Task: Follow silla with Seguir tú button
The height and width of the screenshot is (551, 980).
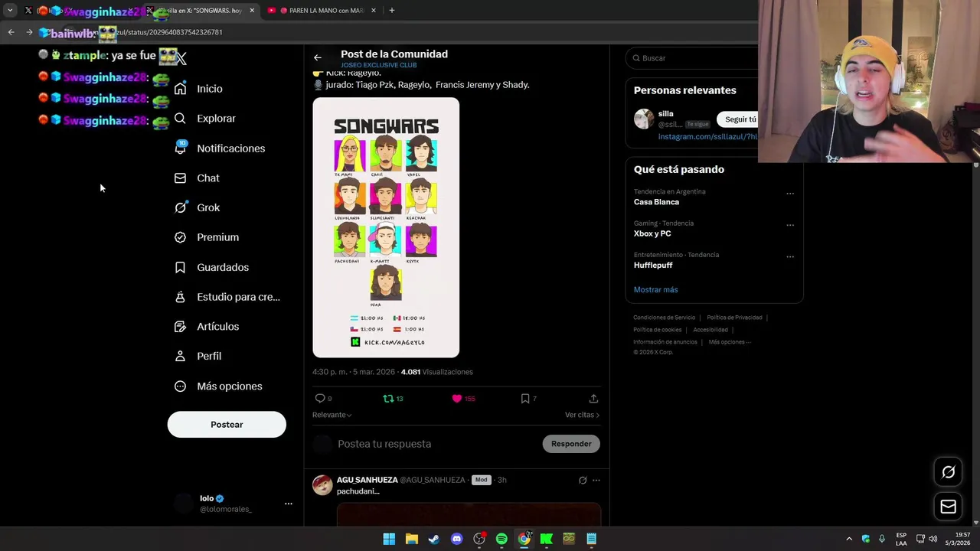Action: tap(740, 119)
